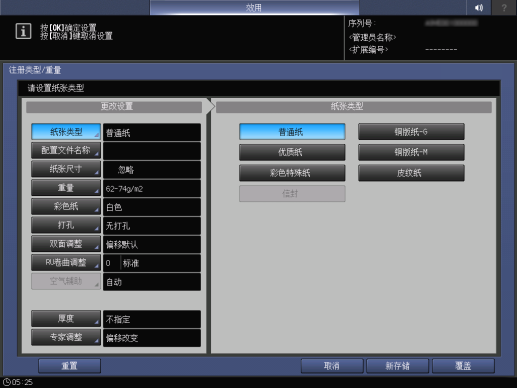Click the 管理员名称 administrator name label
The image size is (517, 388).
372,37
